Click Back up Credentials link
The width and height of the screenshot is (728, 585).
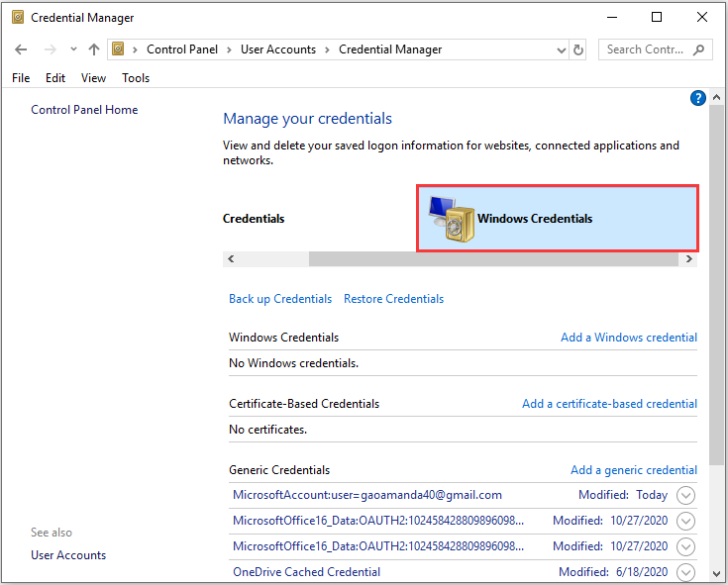tap(280, 299)
